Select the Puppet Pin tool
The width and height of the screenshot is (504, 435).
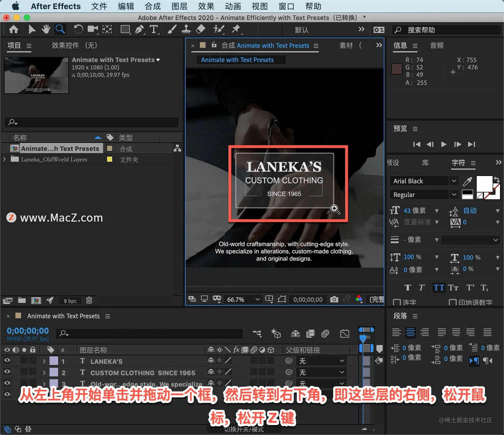coord(236,29)
